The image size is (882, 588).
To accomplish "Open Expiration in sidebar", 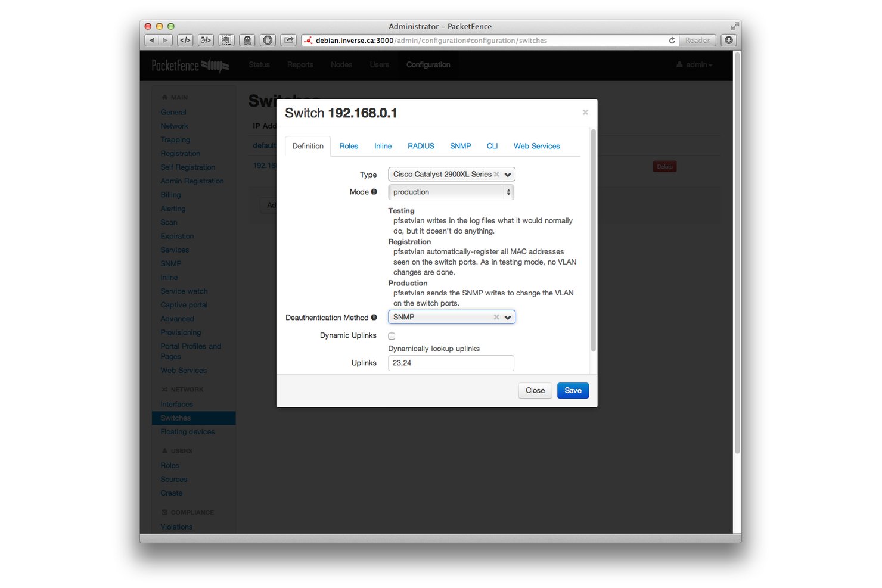I will tap(177, 236).
